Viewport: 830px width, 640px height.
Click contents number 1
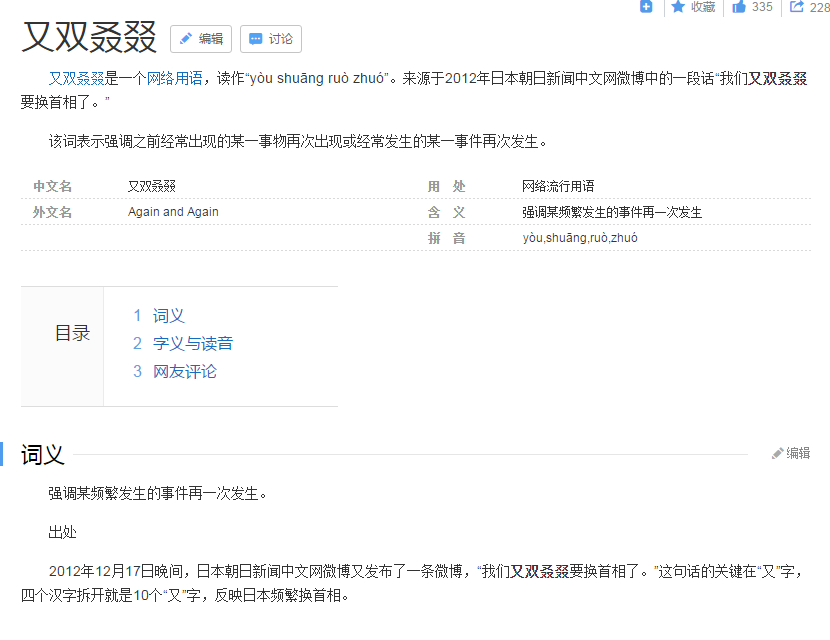coord(137,316)
